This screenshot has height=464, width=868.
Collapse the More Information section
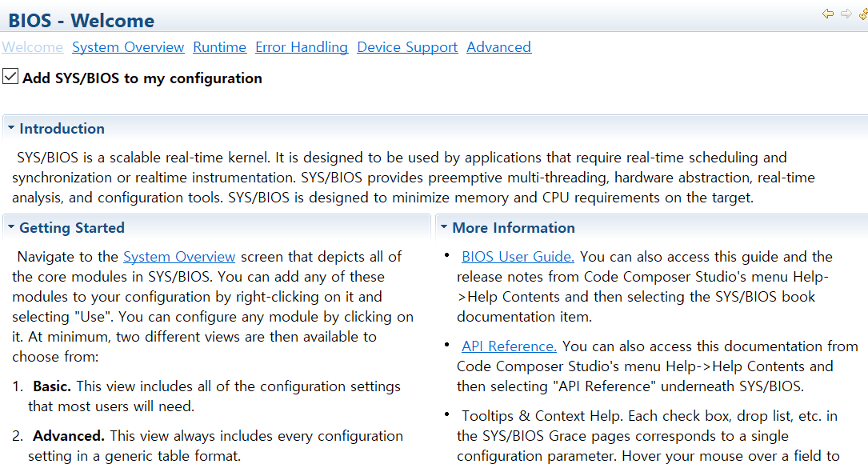tap(443, 226)
